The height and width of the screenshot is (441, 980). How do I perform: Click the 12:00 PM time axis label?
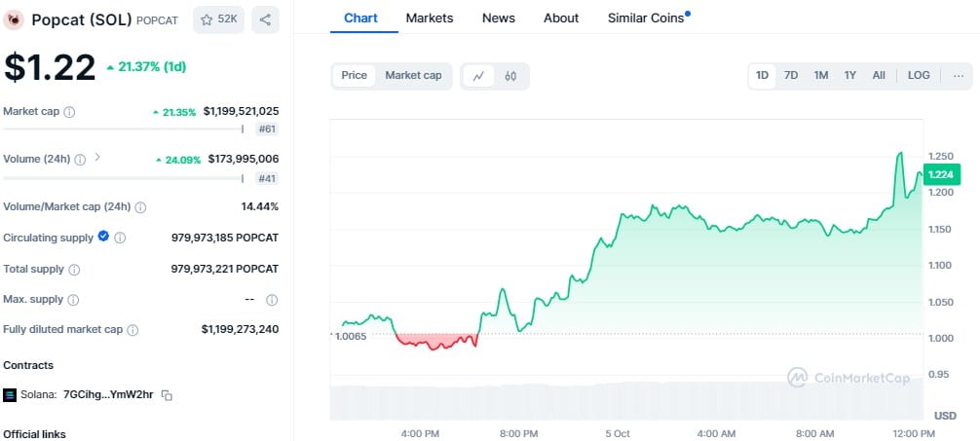point(912,433)
